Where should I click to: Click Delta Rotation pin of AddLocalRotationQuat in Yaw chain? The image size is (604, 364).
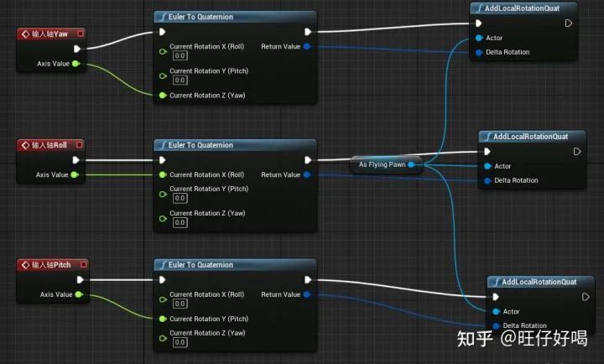pyautogui.click(x=479, y=52)
